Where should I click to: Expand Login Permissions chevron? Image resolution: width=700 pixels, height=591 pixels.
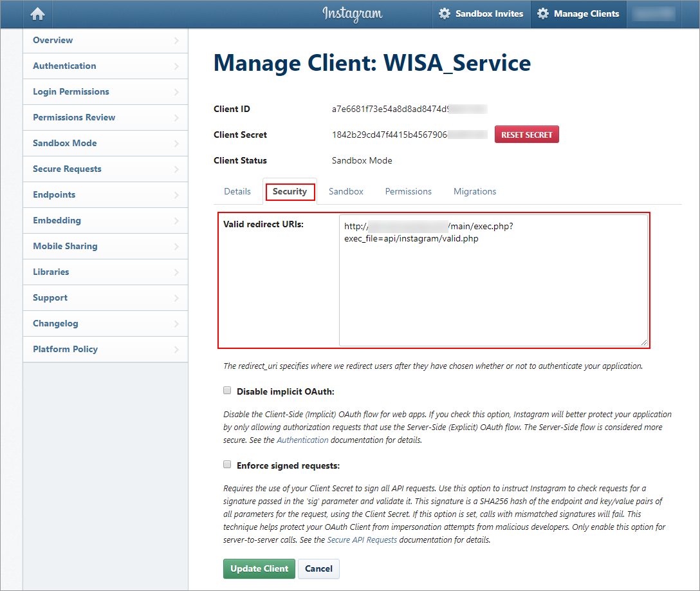click(176, 92)
